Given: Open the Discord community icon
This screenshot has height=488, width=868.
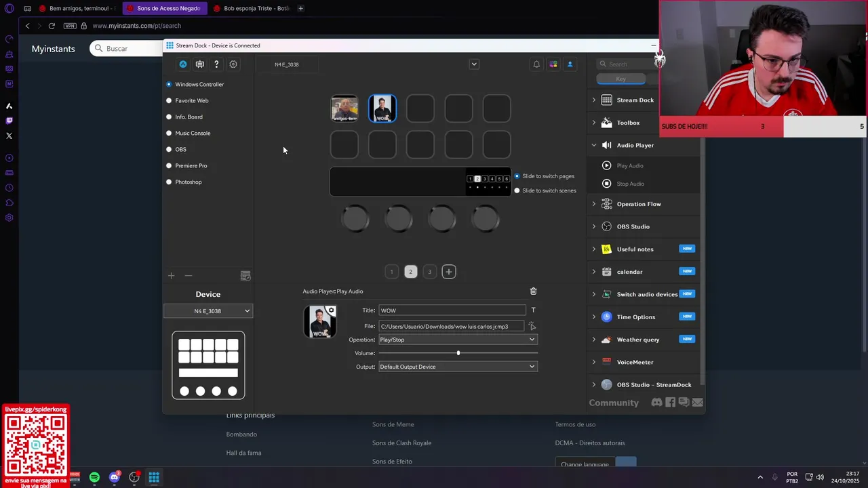Looking at the screenshot, I should (656, 403).
